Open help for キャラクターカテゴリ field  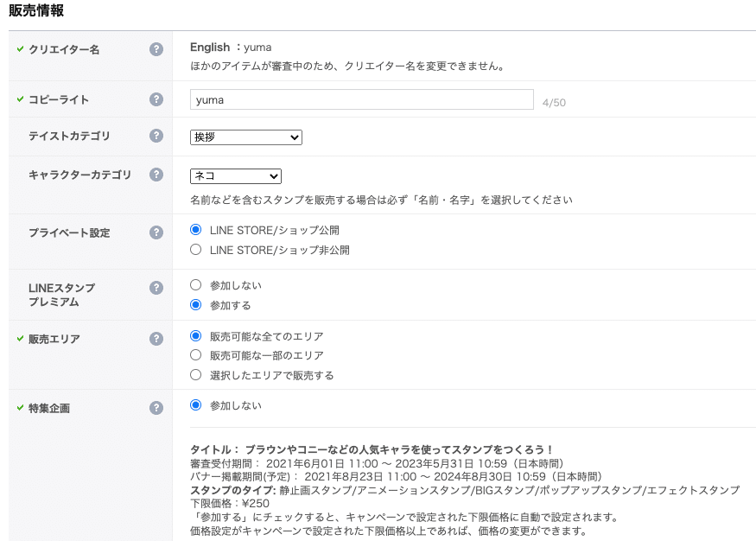pyautogui.click(x=156, y=175)
